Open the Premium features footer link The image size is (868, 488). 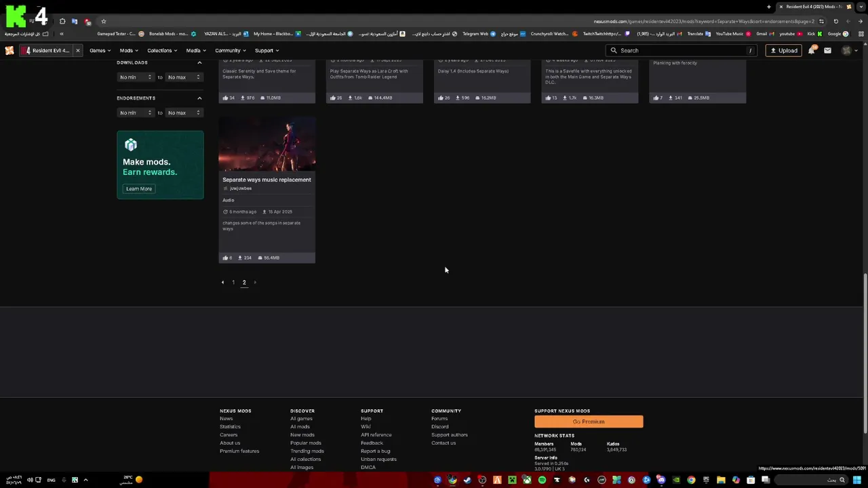click(239, 451)
